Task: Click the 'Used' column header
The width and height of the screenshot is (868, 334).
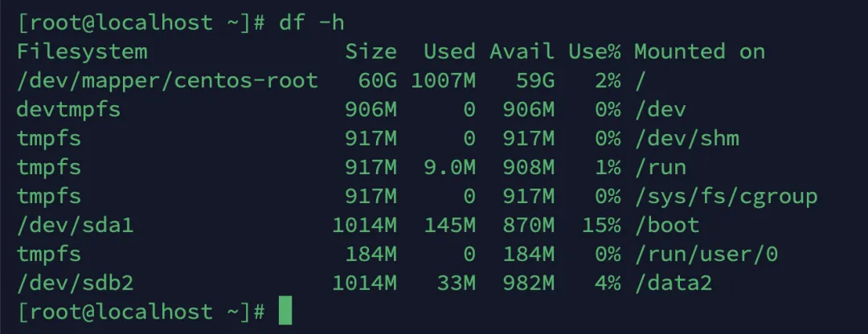Action: point(449,51)
